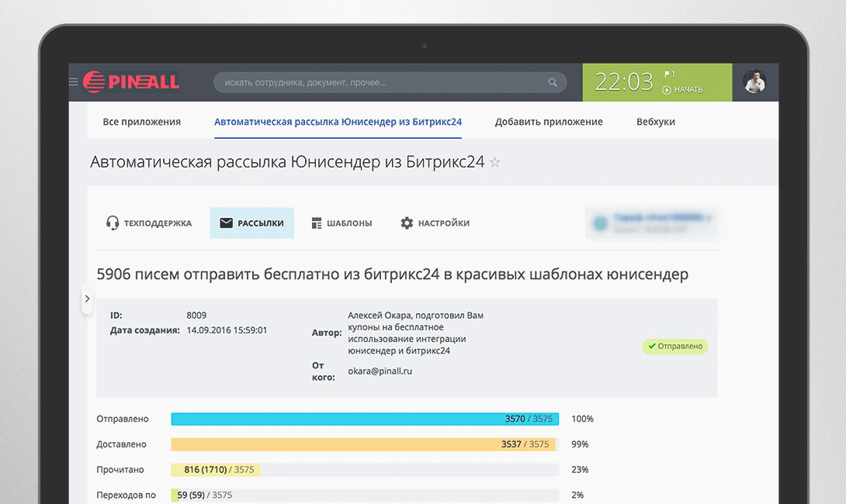846x504 pixels.
Task: Click the 100% sent percentage
Action: [582, 419]
